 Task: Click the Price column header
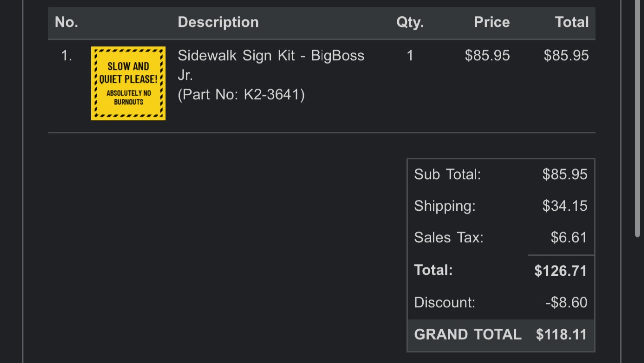(x=492, y=22)
